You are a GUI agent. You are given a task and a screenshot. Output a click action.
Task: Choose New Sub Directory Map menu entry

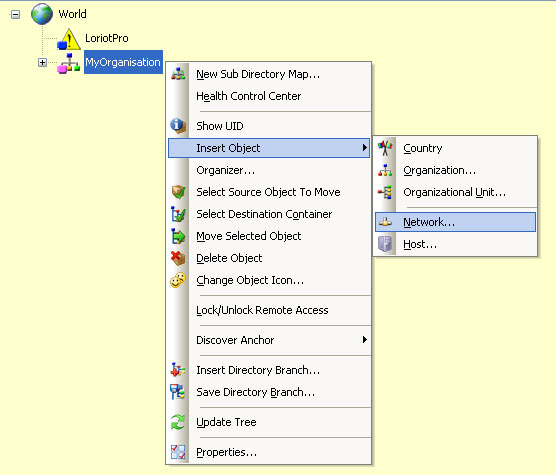[x=269, y=74]
